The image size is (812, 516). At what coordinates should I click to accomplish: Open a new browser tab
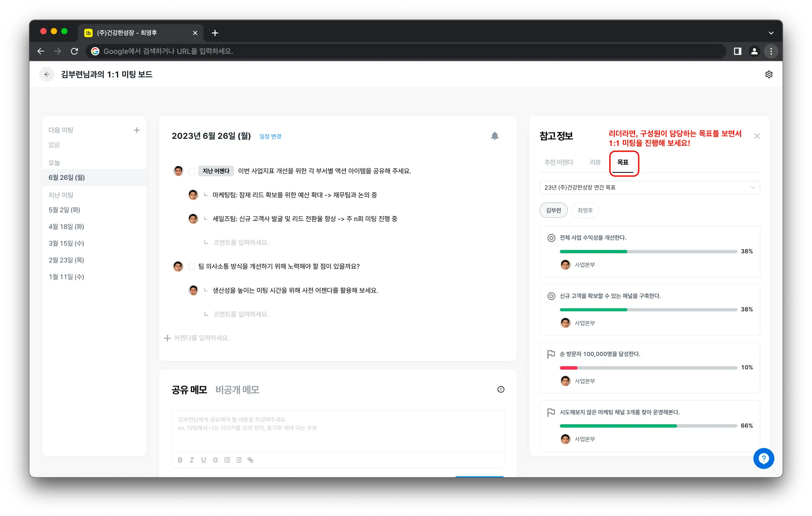215,33
